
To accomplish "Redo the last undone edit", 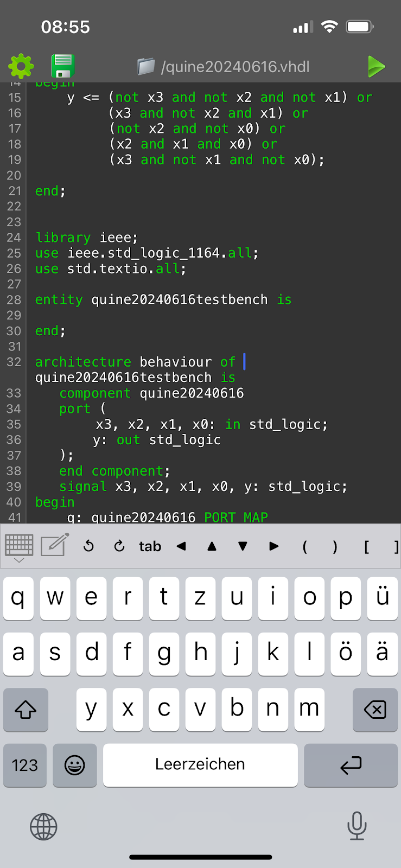I will coord(119,546).
